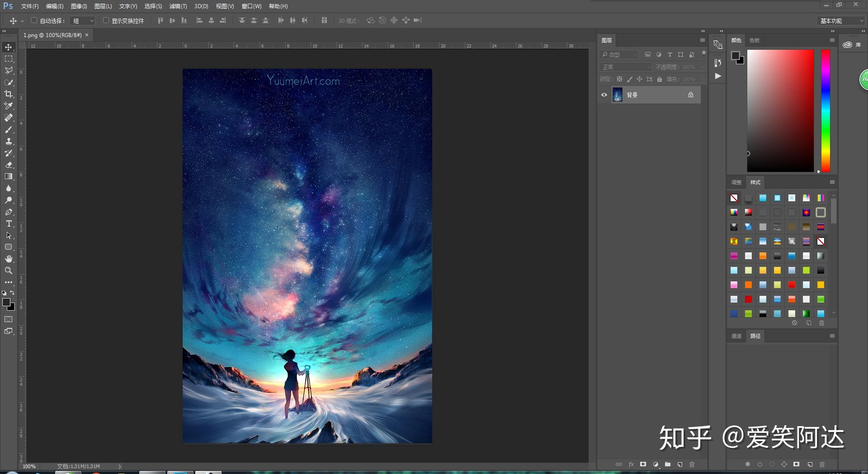This screenshot has height=474, width=868.
Task: Swap foreground and background colors
Action: (12, 293)
